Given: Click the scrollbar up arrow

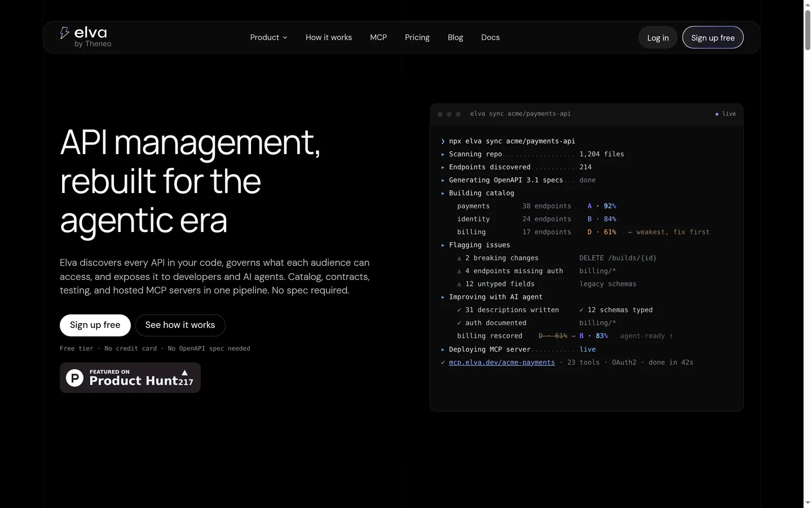Looking at the screenshot, I should (x=807, y=4).
